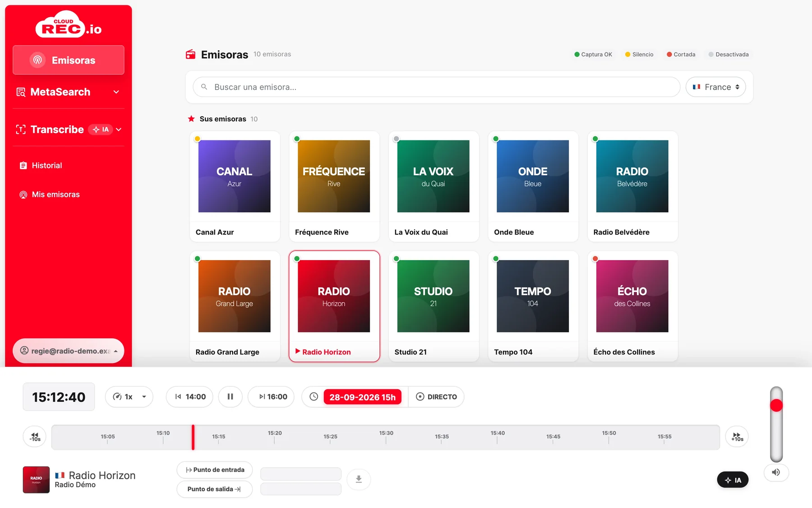Viewport: 812px width, 508px height.
Task: Set Punto de entrada marker
Action: pyautogui.click(x=215, y=470)
